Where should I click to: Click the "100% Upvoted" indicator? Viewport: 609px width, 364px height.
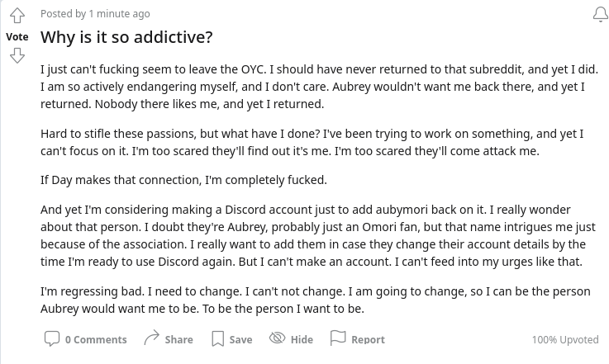click(564, 339)
